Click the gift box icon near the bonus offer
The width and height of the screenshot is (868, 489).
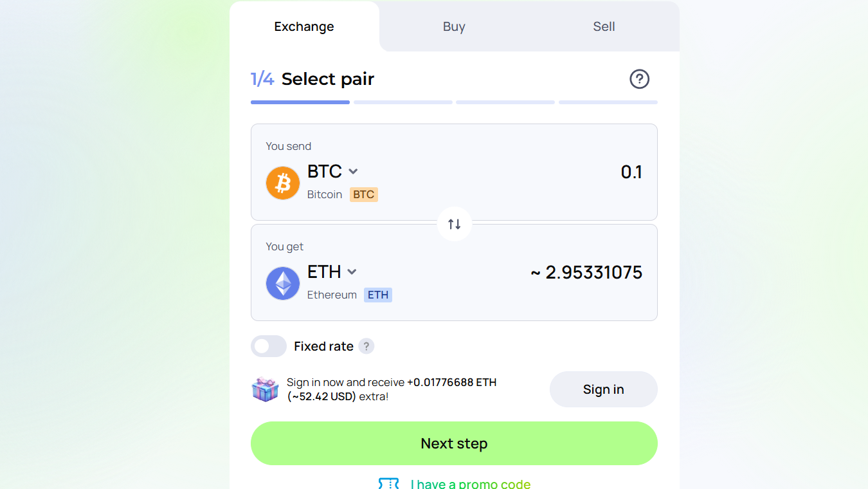265,389
